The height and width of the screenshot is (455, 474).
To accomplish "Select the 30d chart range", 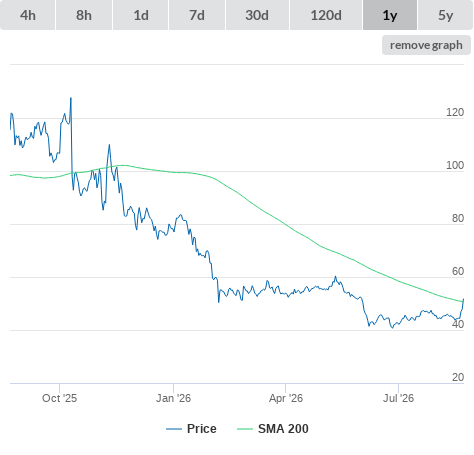I will click(257, 15).
